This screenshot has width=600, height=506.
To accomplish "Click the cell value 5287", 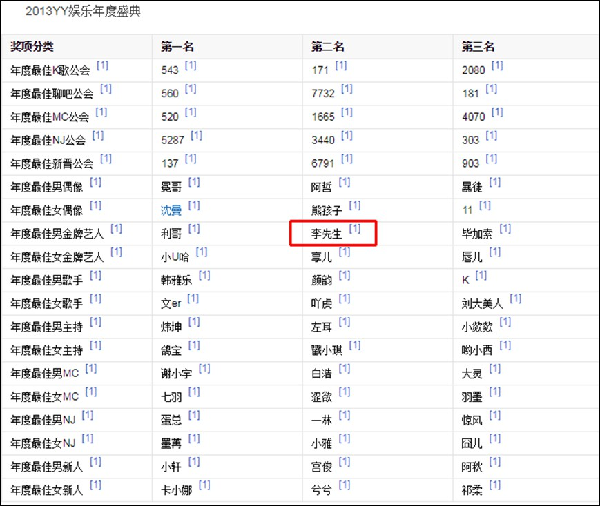I will click(x=173, y=140).
